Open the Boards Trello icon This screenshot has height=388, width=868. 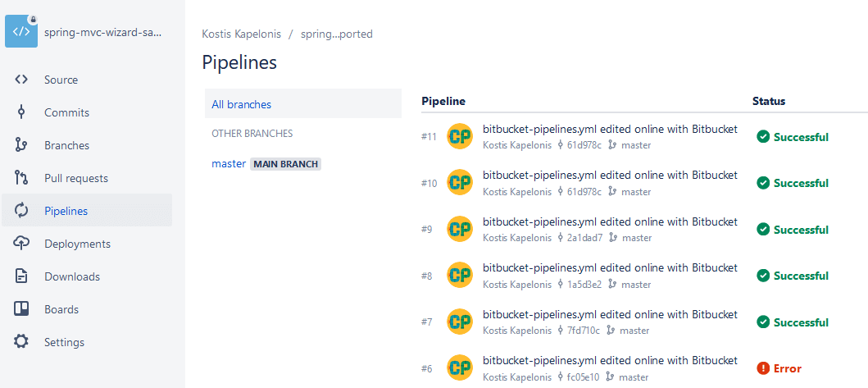(21, 309)
